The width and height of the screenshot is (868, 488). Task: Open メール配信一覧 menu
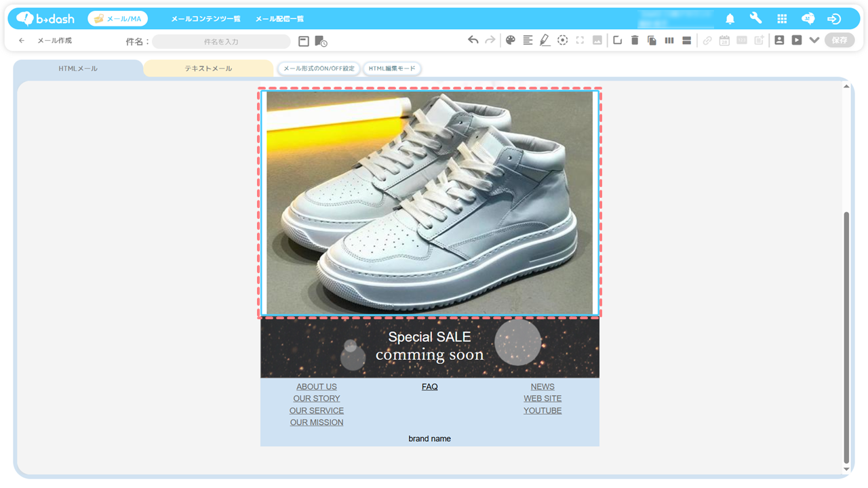pos(279,19)
